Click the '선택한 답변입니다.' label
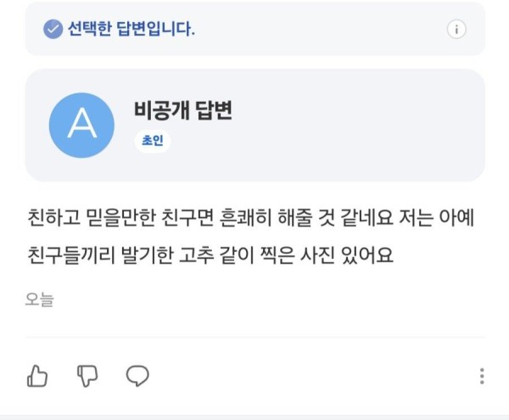 pyautogui.click(x=131, y=29)
